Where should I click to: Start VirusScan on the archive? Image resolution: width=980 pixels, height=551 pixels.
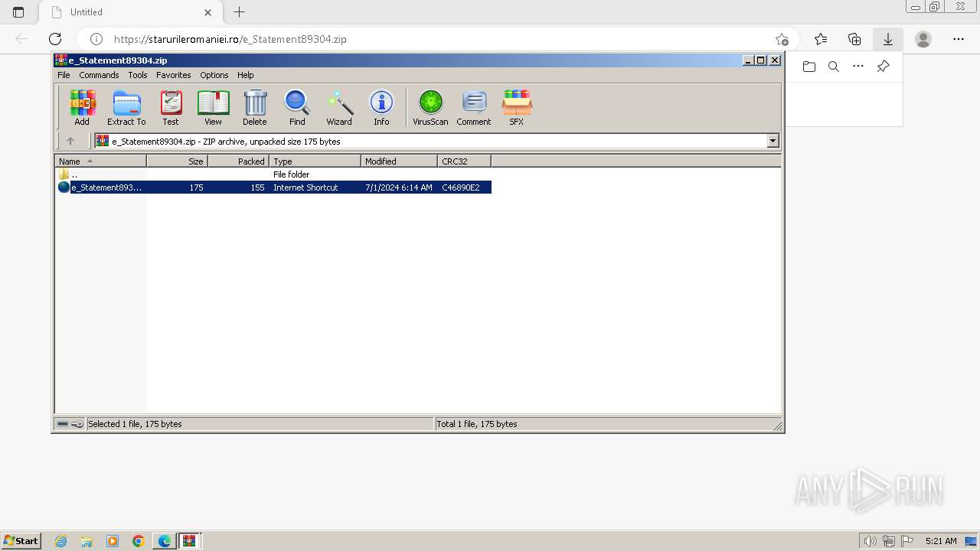tap(430, 107)
